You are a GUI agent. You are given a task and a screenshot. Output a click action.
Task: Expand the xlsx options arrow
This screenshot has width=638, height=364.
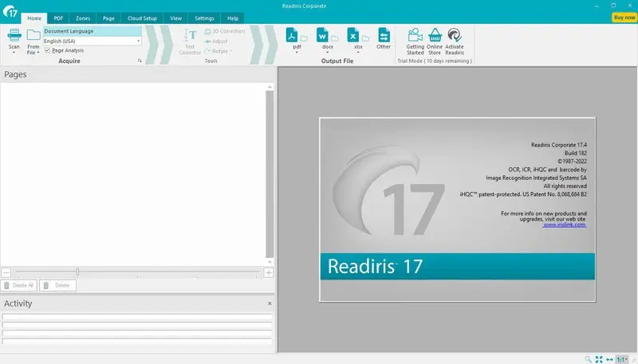click(x=358, y=53)
